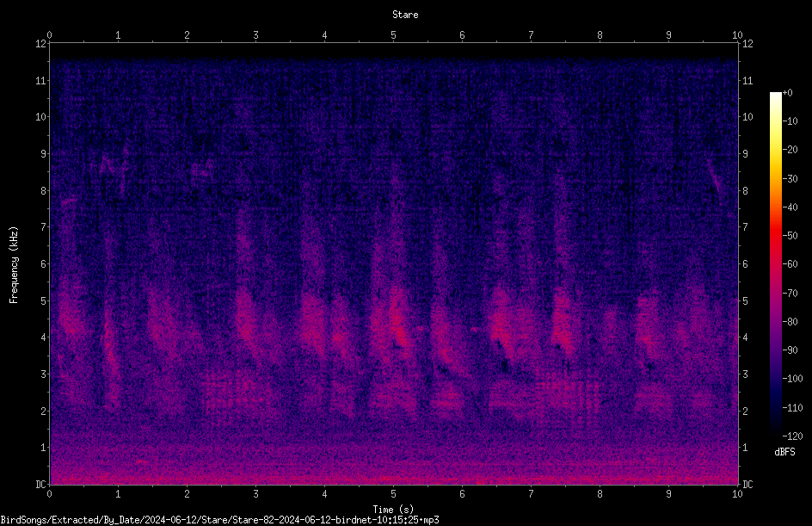Select the -120 level on color scale
This screenshot has width=812, height=526.
(x=792, y=436)
